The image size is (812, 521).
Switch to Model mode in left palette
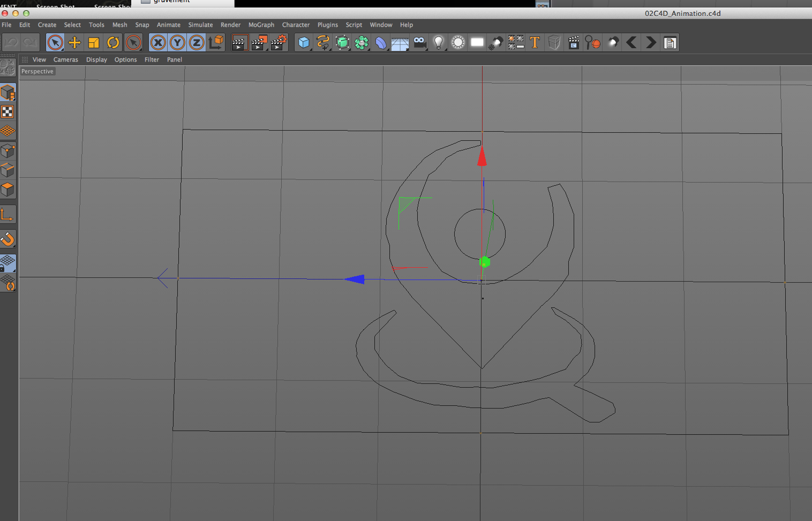(x=7, y=92)
